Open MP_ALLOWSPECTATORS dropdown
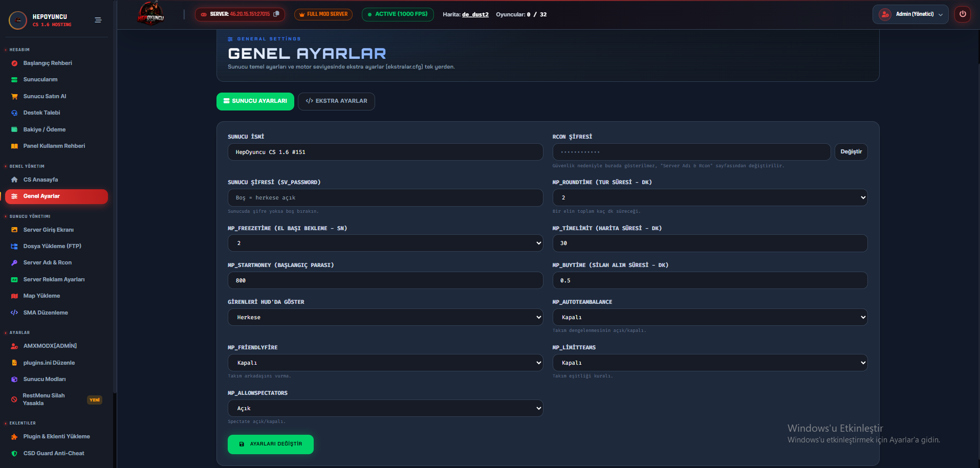This screenshot has width=980, height=468. tap(385, 408)
